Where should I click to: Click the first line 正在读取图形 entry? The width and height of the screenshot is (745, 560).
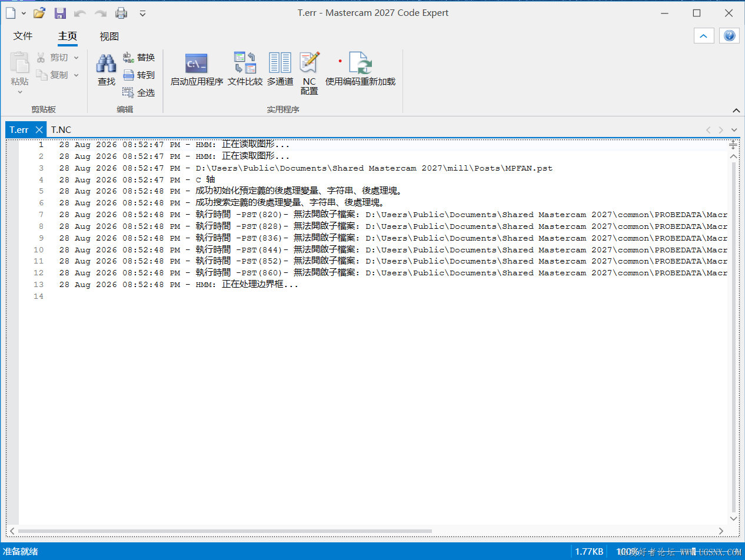tap(174, 144)
